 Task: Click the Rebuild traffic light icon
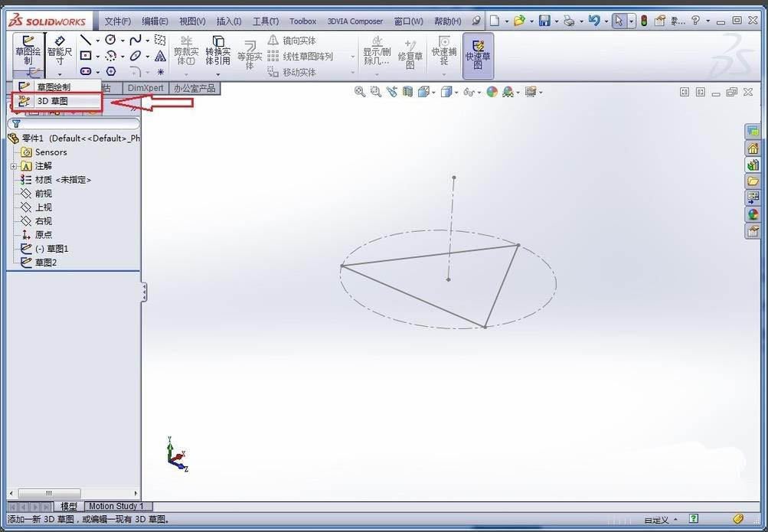click(644, 21)
